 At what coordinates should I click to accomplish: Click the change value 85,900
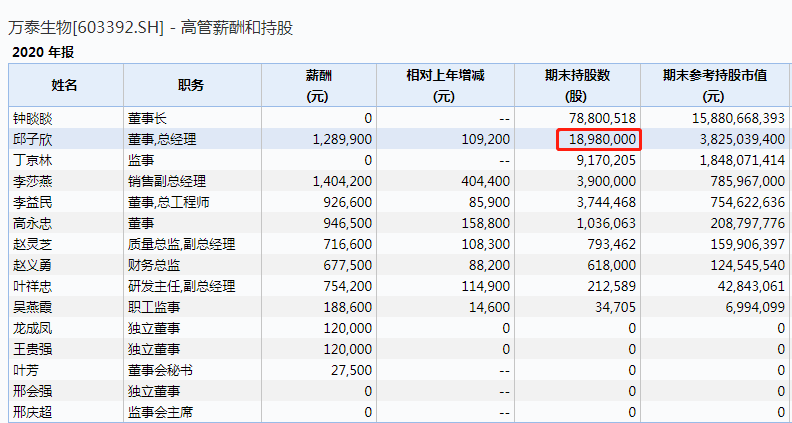(x=490, y=203)
